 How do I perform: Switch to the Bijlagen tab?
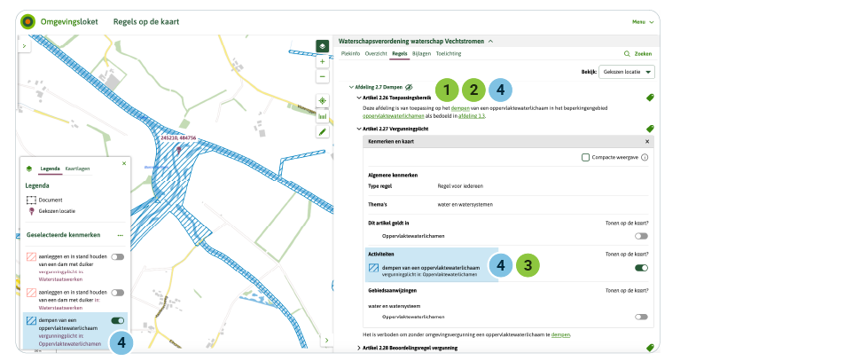click(421, 54)
